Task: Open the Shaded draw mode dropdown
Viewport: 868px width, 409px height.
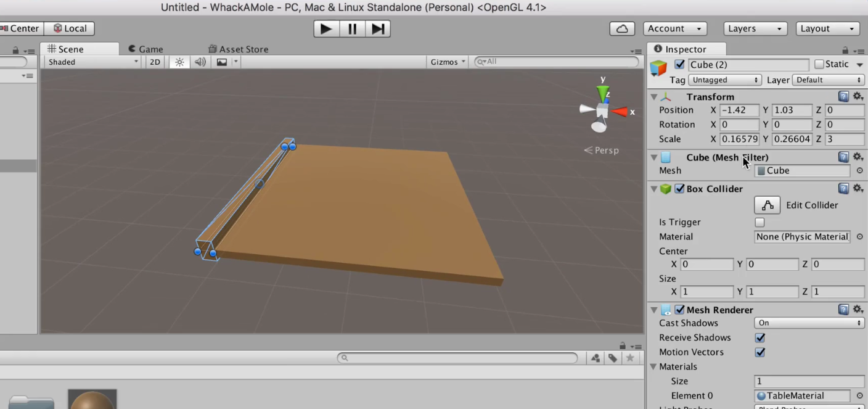Action: (x=91, y=62)
